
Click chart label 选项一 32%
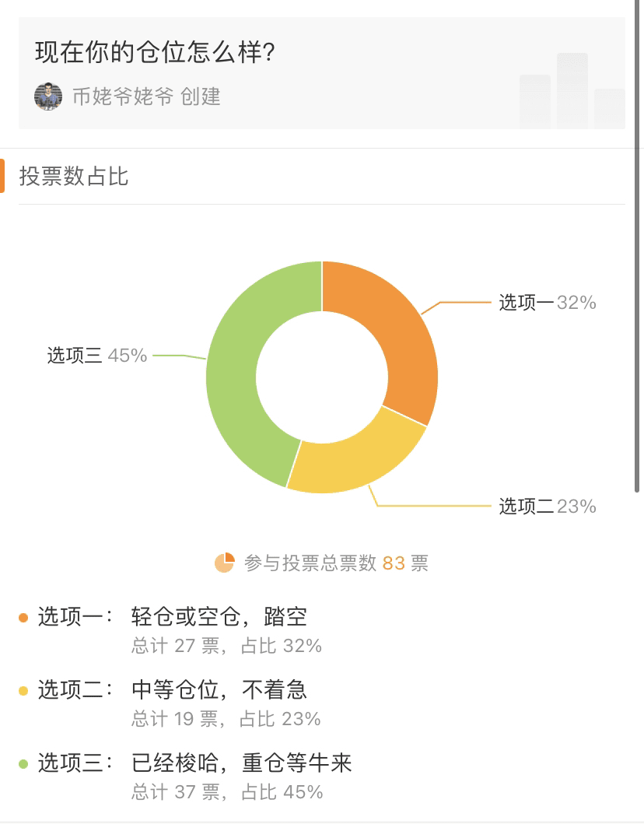(x=548, y=303)
